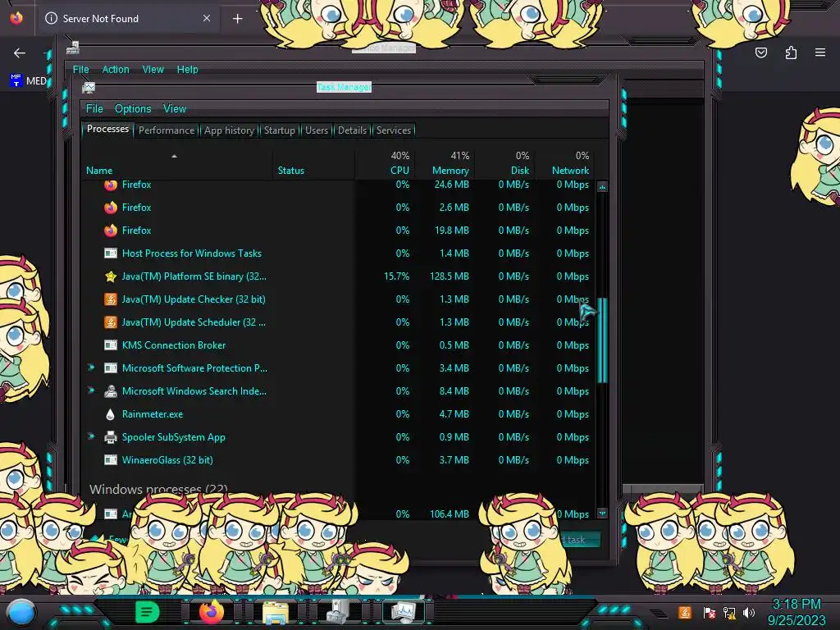Open the Firefox hamburger application menu
Viewport: 840px width, 630px height.
click(820, 52)
